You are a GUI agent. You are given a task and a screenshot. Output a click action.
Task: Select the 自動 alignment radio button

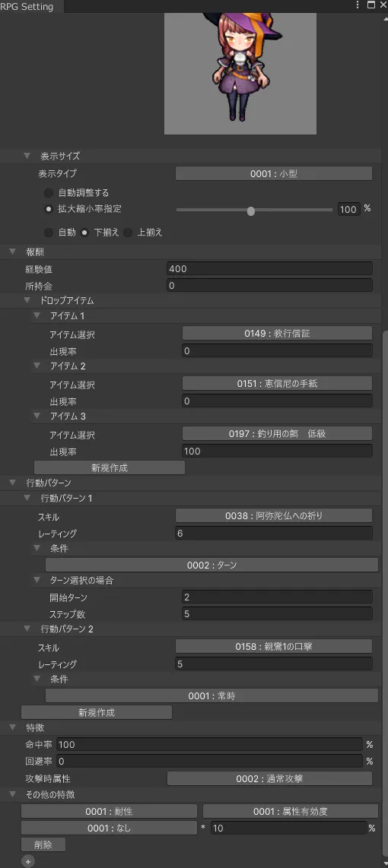(x=49, y=233)
